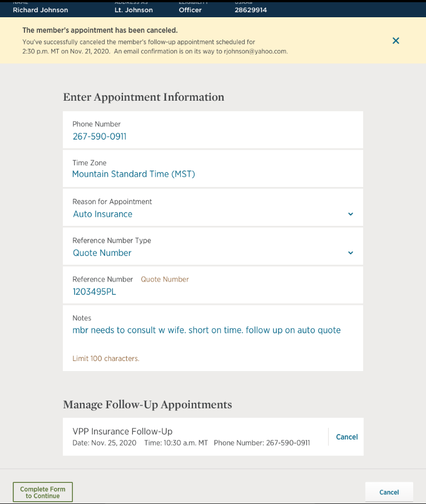
Task: Click the VPP Insurance Follow-Up title
Action: (122, 431)
